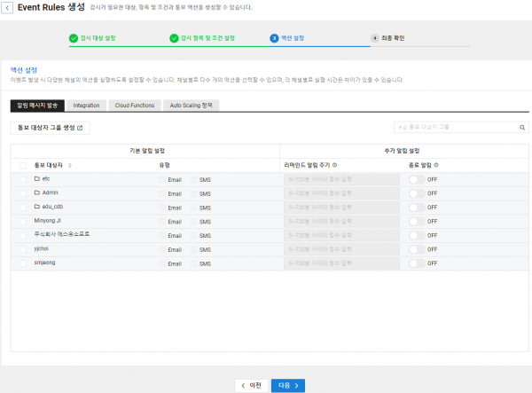This screenshot has width=532, height=393.
Task: Click the 기본 알림 설정 header
Action: tap(147, 151)
